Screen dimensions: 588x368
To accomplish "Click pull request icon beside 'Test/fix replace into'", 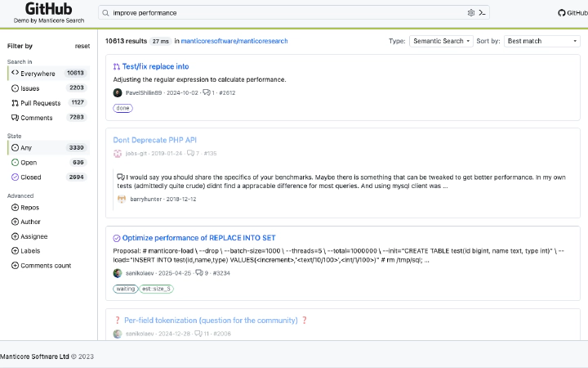I will coord(117,66).
